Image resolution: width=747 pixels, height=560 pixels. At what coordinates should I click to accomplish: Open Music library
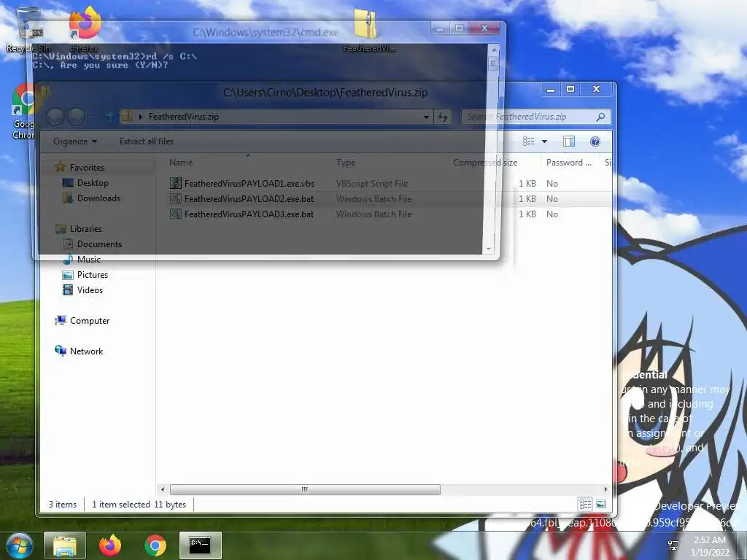click(88, 259)
